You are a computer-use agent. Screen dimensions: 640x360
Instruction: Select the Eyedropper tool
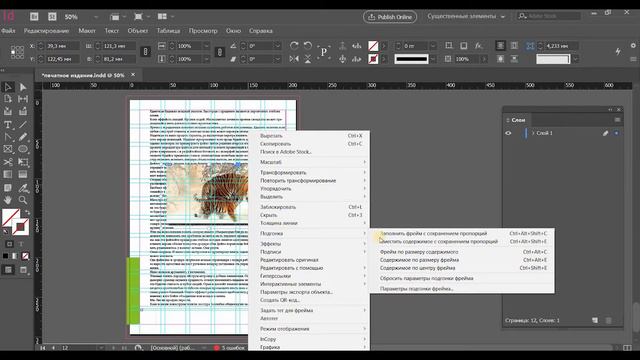point(23,188)
